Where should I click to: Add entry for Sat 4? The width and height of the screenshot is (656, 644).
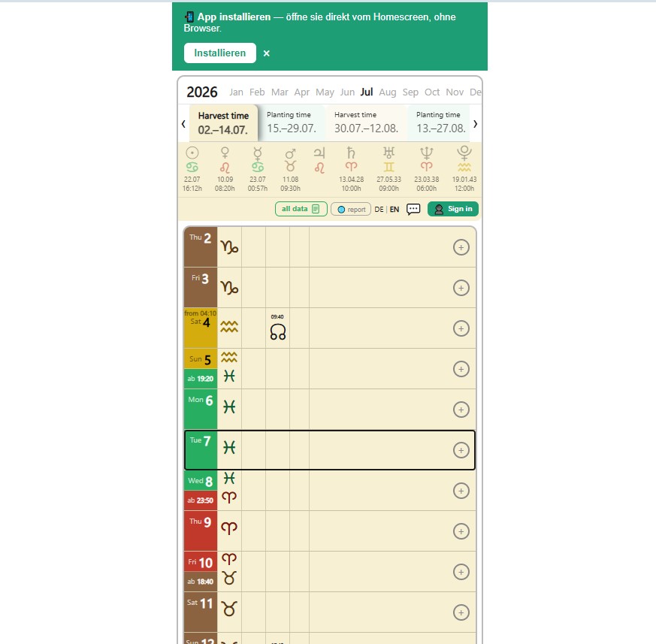pos(461,328)
